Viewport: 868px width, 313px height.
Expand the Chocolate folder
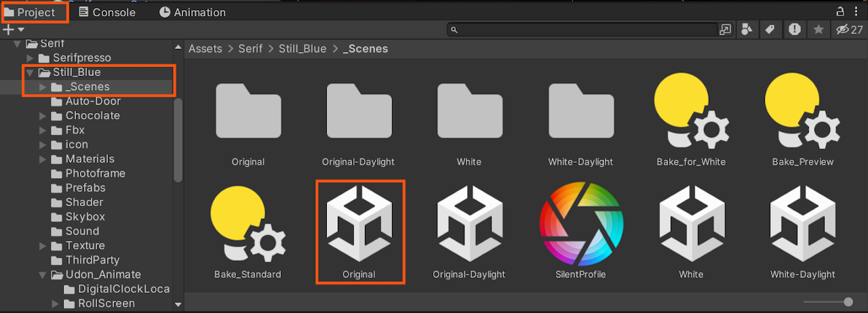[x=42, y=116]
